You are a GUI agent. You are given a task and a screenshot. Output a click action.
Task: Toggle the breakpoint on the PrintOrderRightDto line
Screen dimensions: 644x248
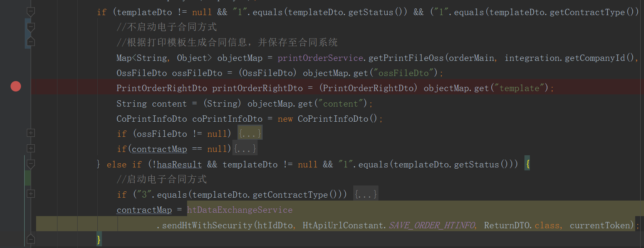pyautogui.click(x=16, y=87)
